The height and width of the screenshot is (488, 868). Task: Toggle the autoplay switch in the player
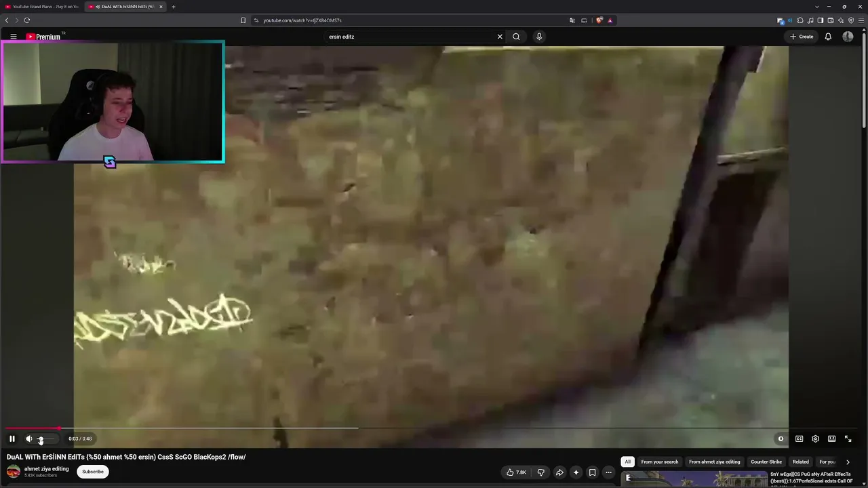(x=781, y=439)
